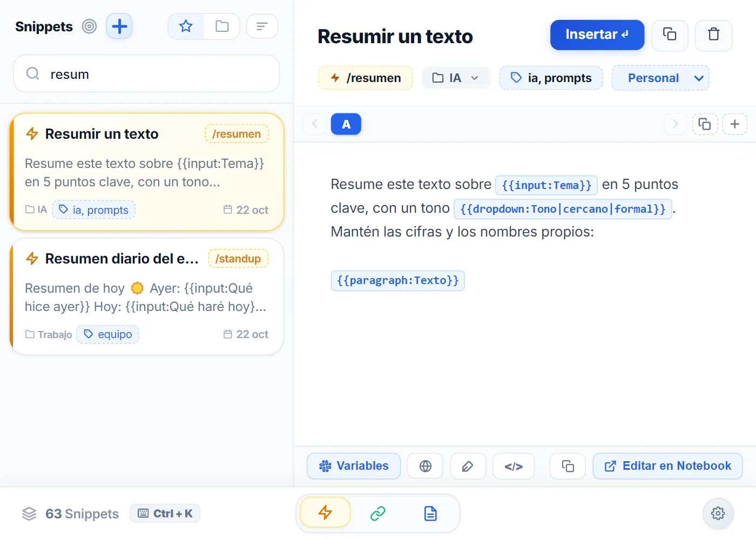The height and width of the screenshot is (540, 756).
Task: Click the globe icon in the editor toolbar
Action: [426, 466]
